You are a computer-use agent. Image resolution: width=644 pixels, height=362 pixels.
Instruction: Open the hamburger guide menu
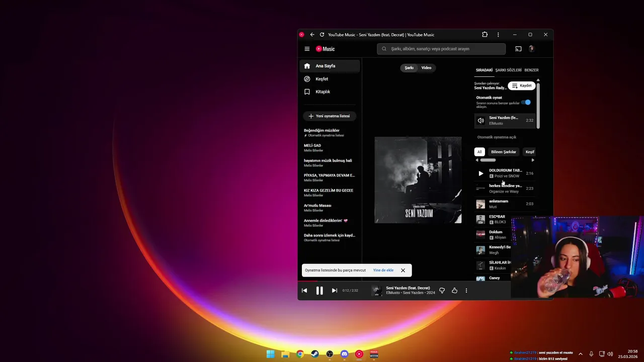point(307,49)
